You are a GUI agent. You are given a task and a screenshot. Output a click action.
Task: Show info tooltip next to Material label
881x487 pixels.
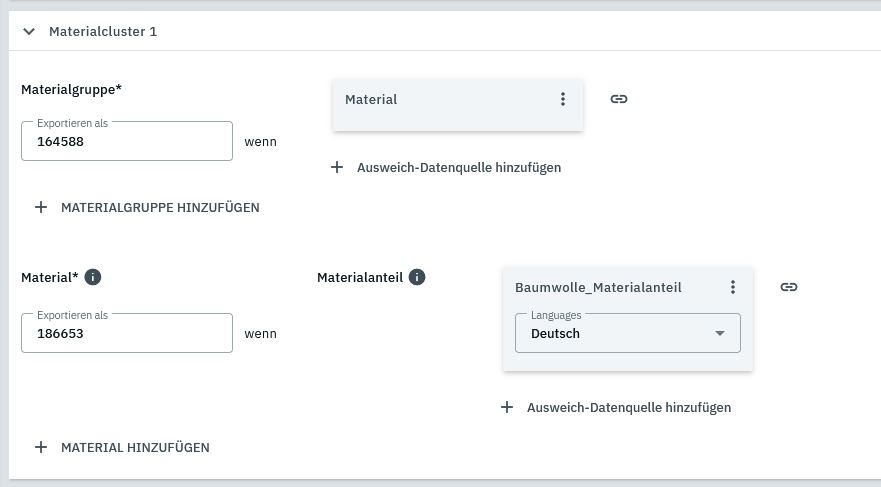(x=93, y=277)
